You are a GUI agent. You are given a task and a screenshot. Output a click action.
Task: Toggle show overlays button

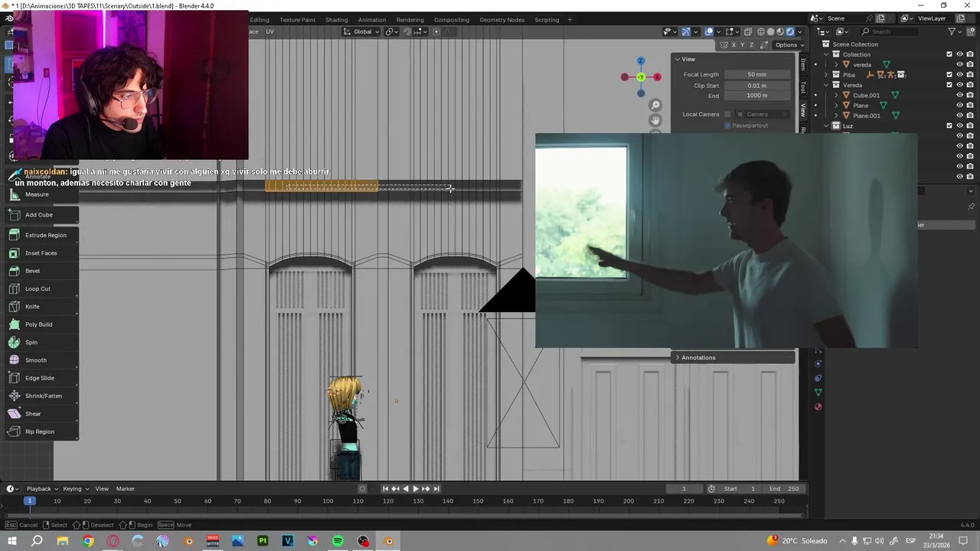710,31
